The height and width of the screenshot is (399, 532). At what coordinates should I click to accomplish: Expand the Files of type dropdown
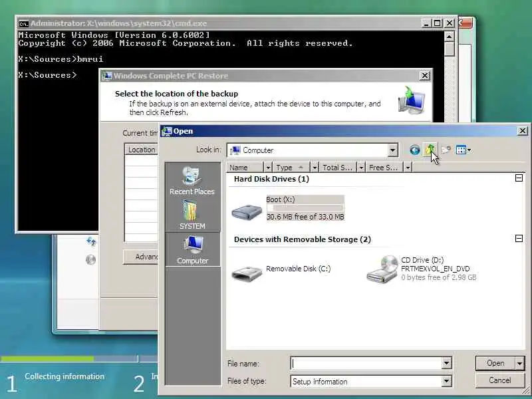coord(446,381)
